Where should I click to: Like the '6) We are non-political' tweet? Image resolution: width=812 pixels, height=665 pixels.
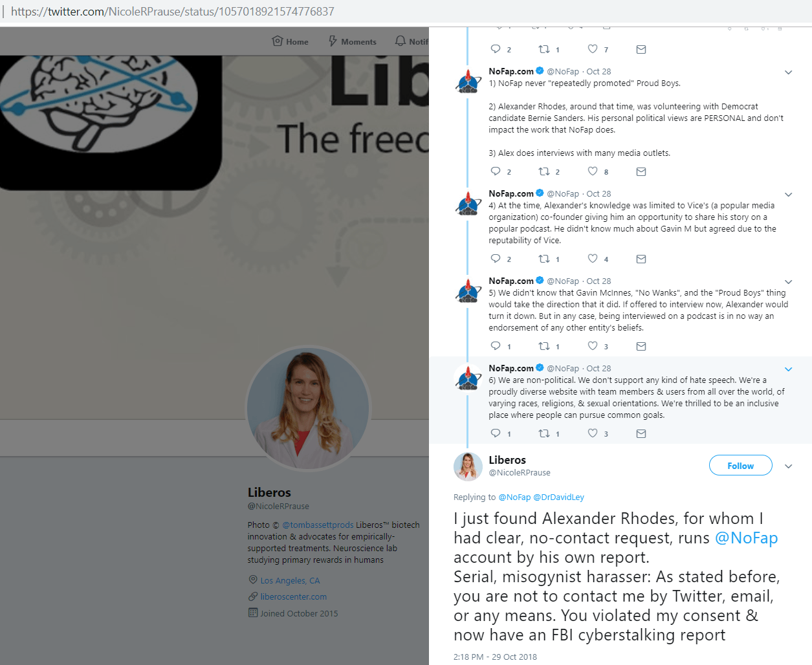[x=593, y=433]
